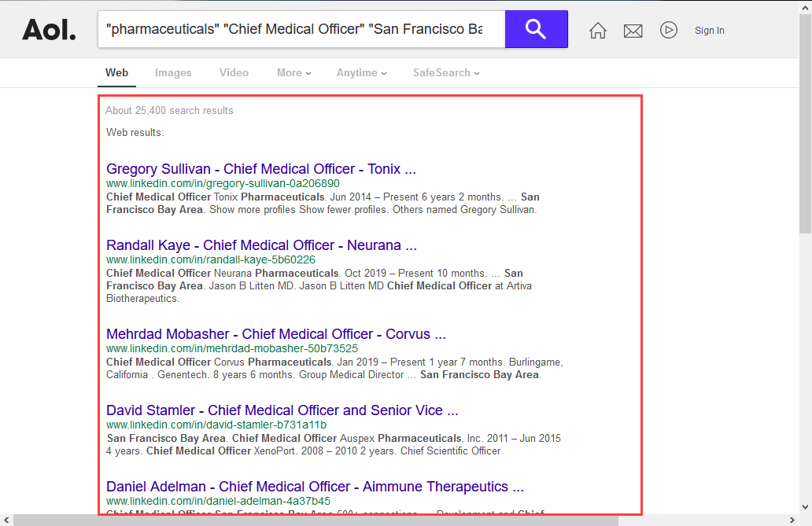Click the purple magnifier search button
The width and height of the screenshot is (812, 526).
(536, 29)
